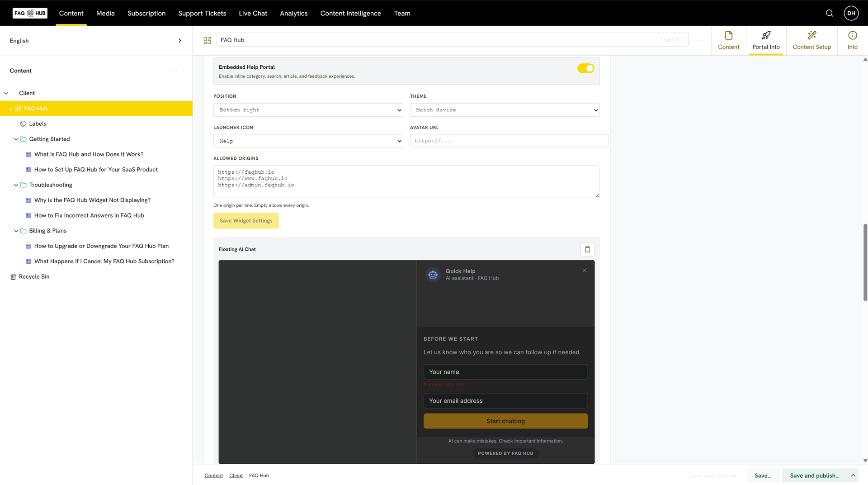Click article icon for Upgrade or Downgrade Plan

(x=28, y=246)
